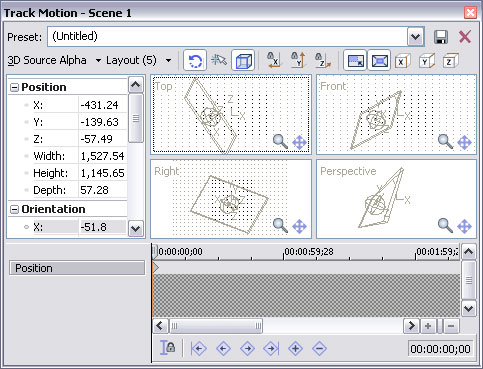Click the timeline ruler at 00:00:59;28

309,252
